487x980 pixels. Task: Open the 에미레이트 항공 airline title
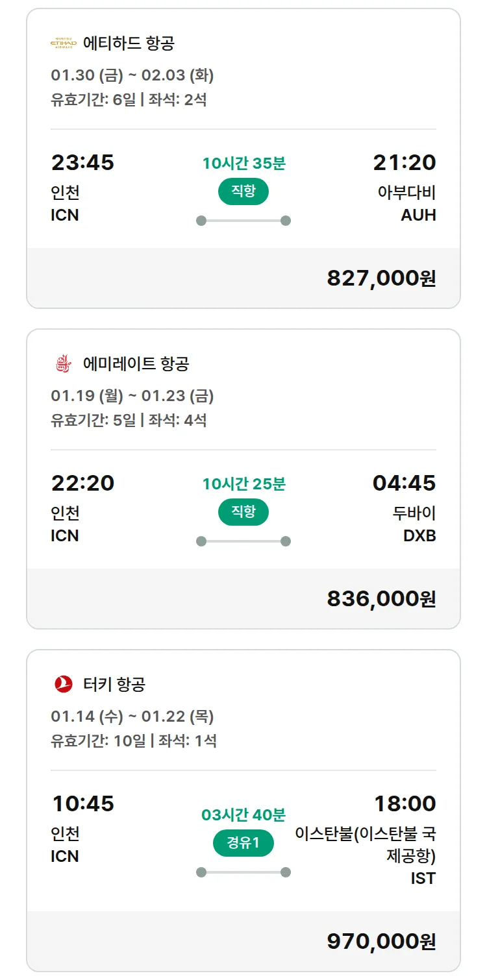pyautogui.click(x=136, y=364)
